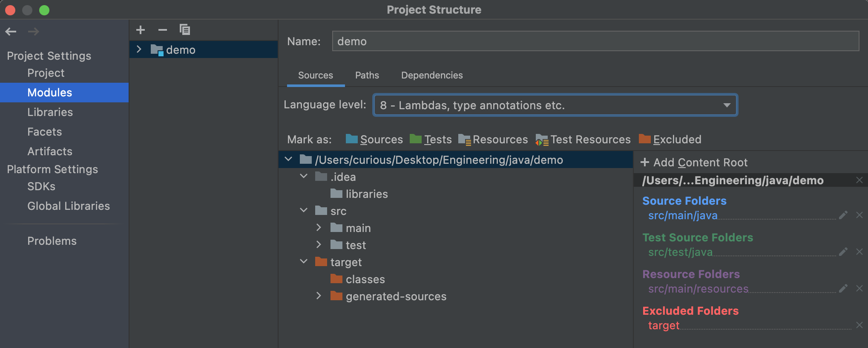Select the libraries folder in tree

367,194
